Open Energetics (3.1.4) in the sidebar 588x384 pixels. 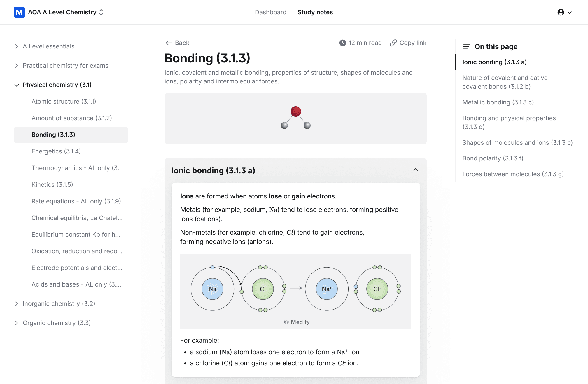[56, 151]
